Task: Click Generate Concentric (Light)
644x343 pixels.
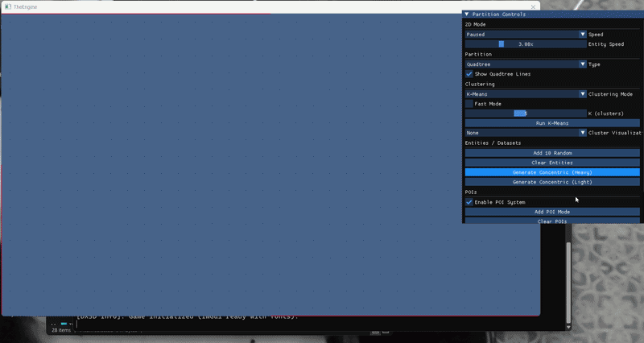Action: point(552,182)
